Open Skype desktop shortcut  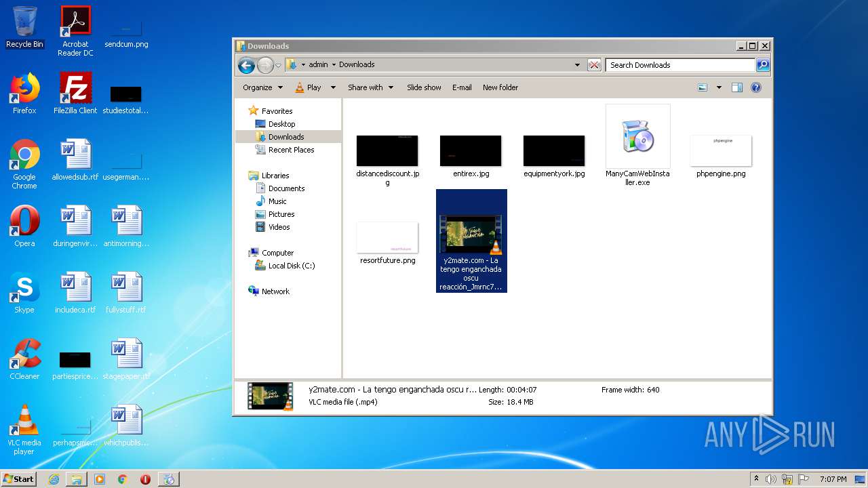pos(24,293)
